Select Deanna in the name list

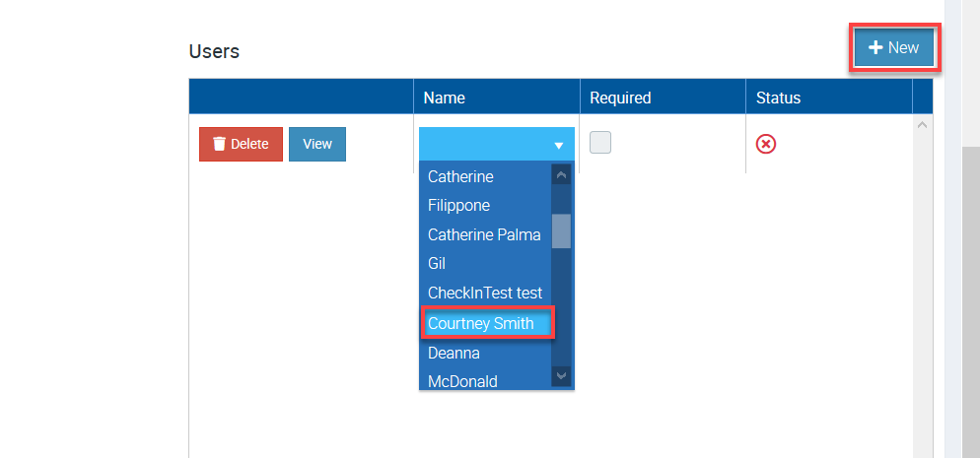[x=454, y=353]
